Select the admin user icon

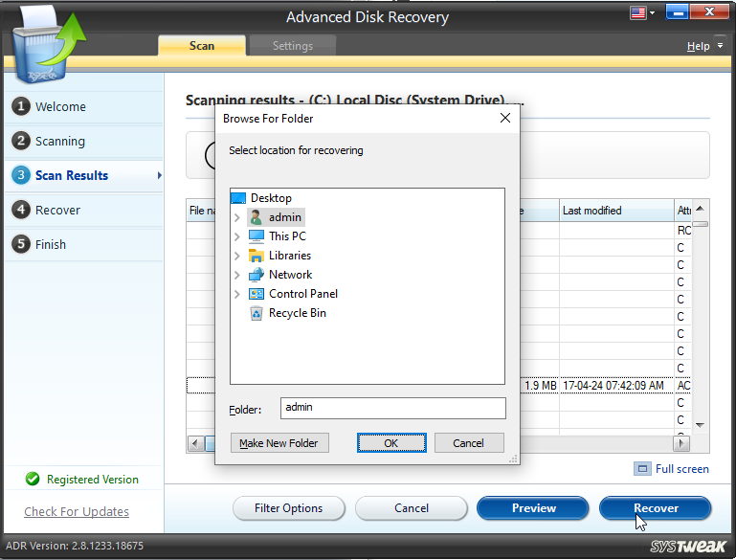point(256,217)
